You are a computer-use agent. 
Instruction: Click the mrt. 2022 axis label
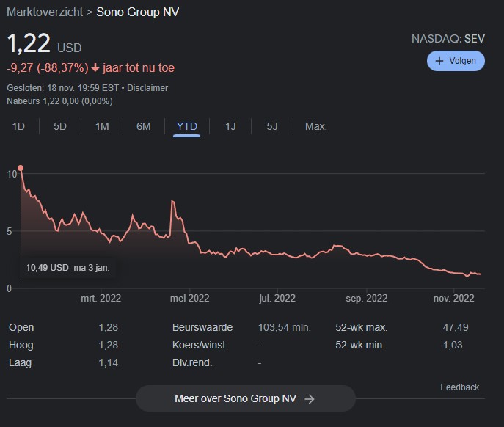101,298
